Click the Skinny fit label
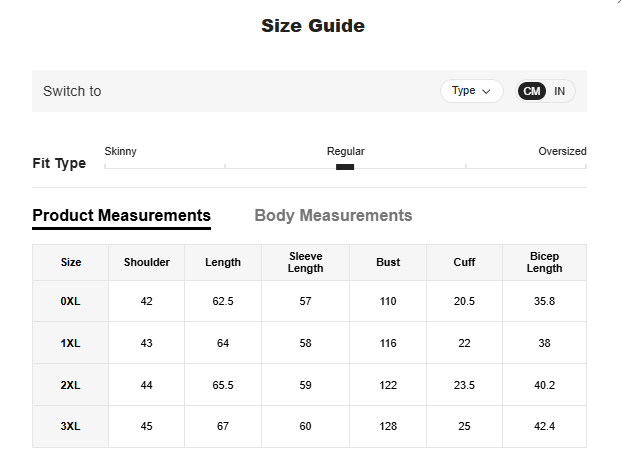The image size is (621, 462). click(x=120, y=152)
